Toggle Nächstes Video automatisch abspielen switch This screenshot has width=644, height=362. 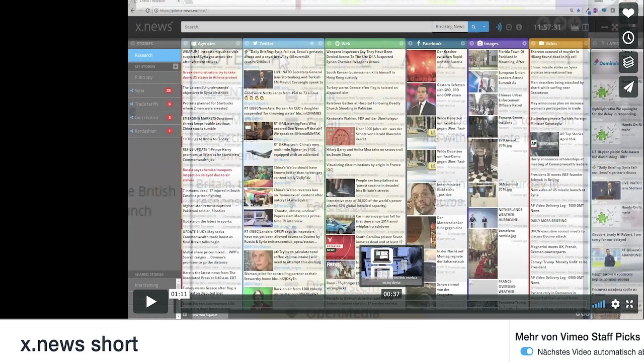click(x=527, y=351)
